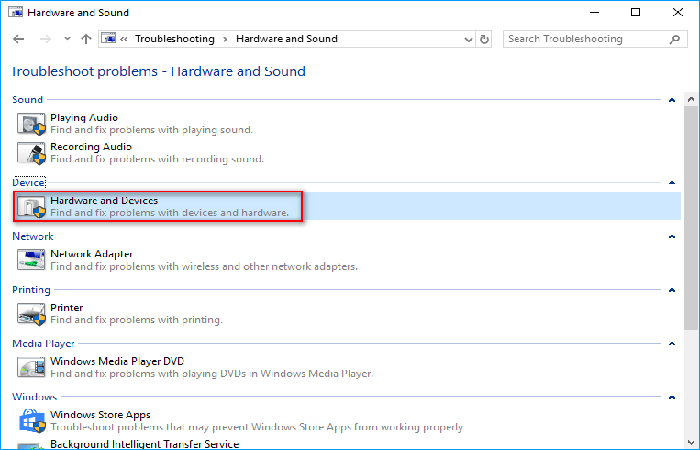
Task: Click the Sound section heading
Action: coord(27,100)
